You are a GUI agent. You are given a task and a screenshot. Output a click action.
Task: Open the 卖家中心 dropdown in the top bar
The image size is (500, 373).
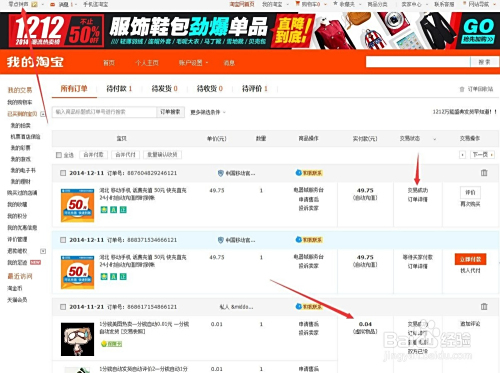(414, 4)
